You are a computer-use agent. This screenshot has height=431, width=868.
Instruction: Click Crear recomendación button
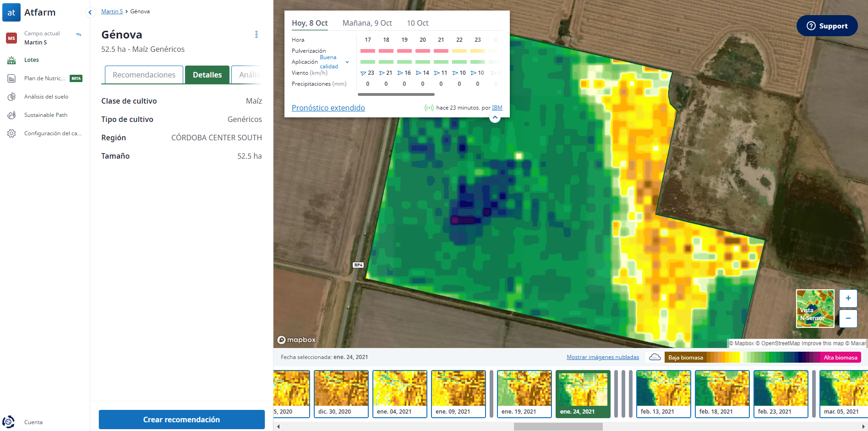click(x=181, y=420)
